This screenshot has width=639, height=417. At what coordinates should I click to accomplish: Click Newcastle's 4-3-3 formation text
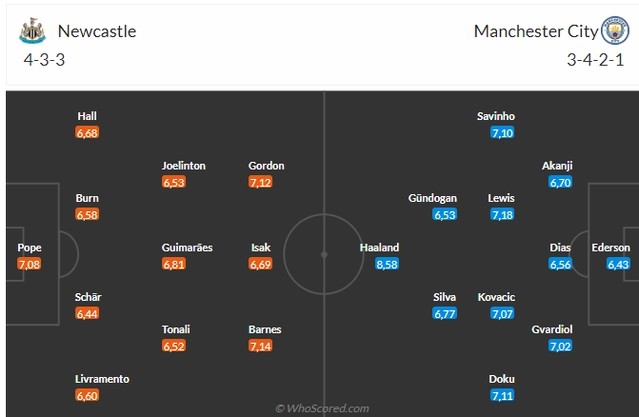click(x=44, y=60)
